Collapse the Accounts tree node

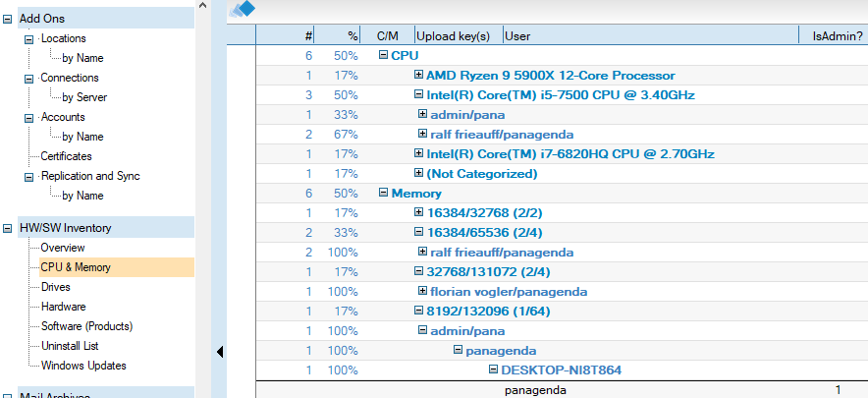click(28, 118)
